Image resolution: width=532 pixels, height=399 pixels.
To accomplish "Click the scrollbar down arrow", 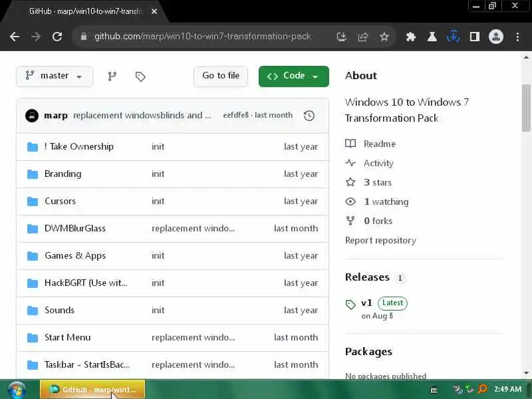I will pos(526,372).
